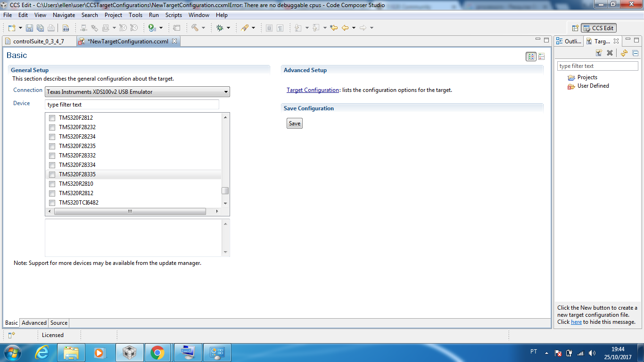
Task: Click the Build hammer icon
Action: (x=195, y=28)
